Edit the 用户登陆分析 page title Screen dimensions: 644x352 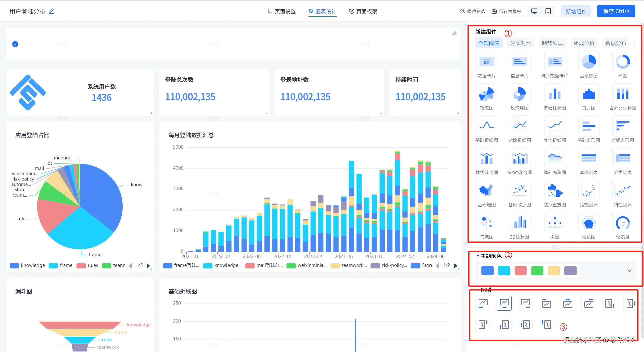[52, 11]
